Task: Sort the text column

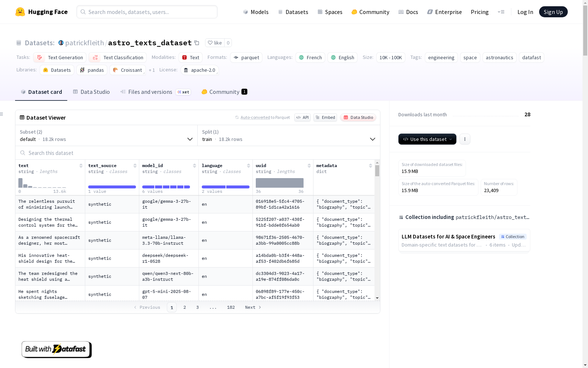Action: tap(81, 166)
